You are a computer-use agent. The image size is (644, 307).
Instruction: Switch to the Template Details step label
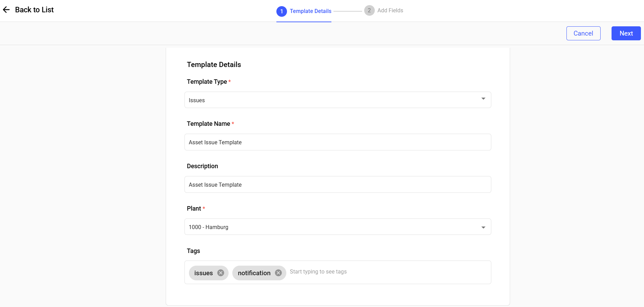(310, 11)
